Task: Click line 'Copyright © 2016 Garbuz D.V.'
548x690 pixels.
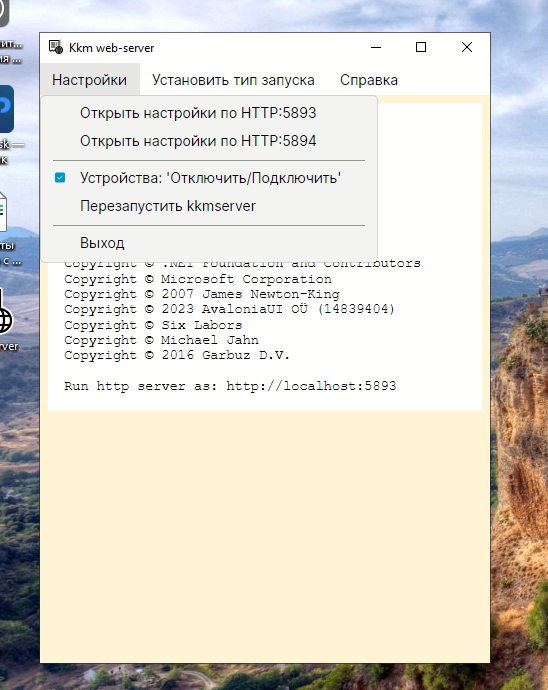Action: point(177,355)
